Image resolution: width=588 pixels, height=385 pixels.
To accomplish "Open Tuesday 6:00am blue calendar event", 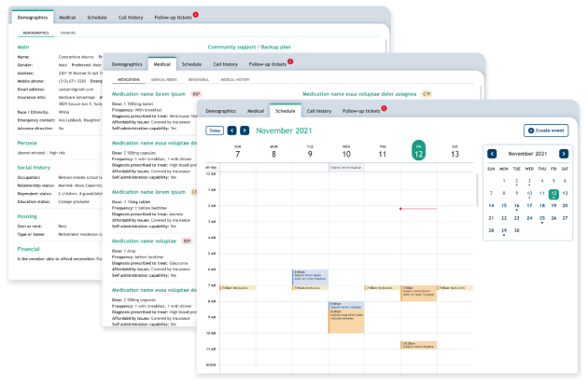I will coord(310,277).
